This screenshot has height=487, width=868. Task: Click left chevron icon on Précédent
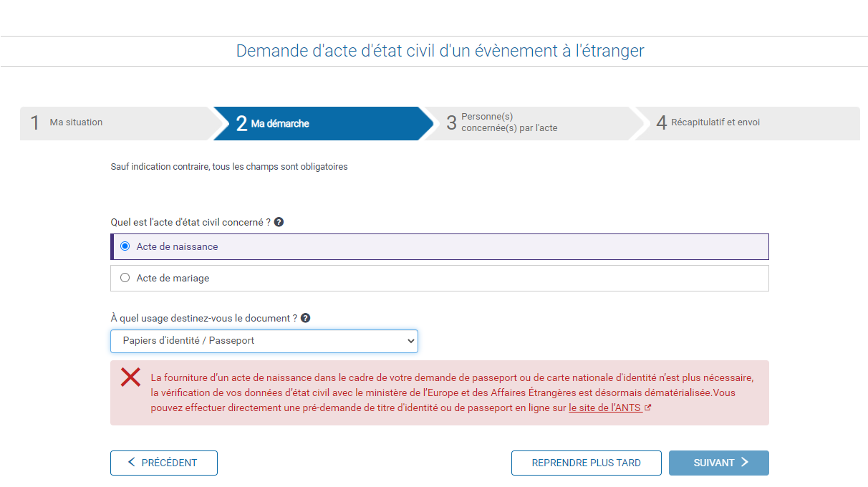pyautogui.click(x=131, y=463)
